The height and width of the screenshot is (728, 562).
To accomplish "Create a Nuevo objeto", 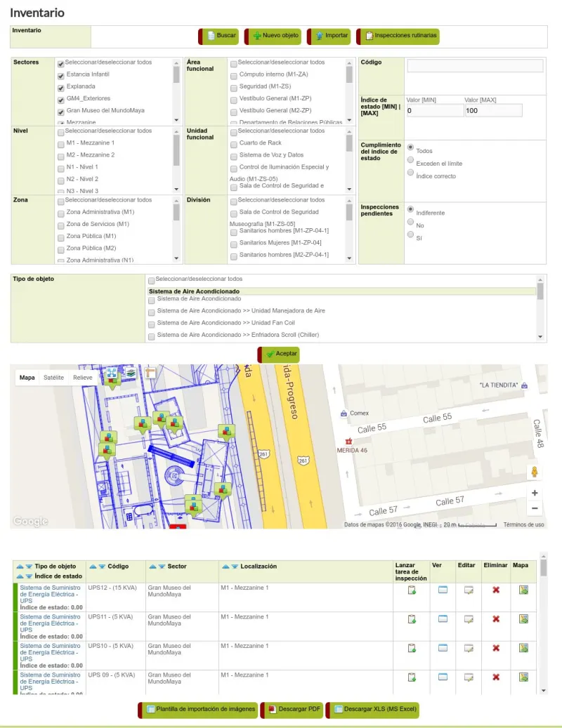I will pos(273,37).
